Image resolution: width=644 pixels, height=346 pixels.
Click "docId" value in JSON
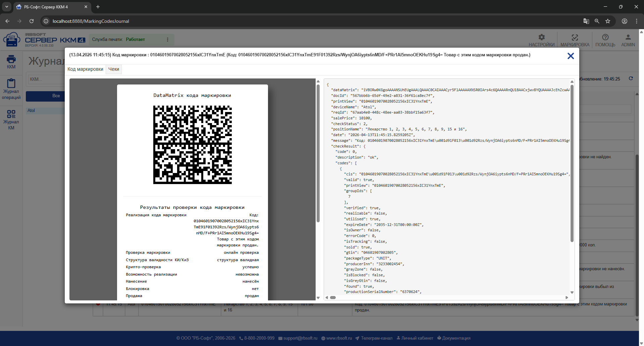tap(391, 96)
